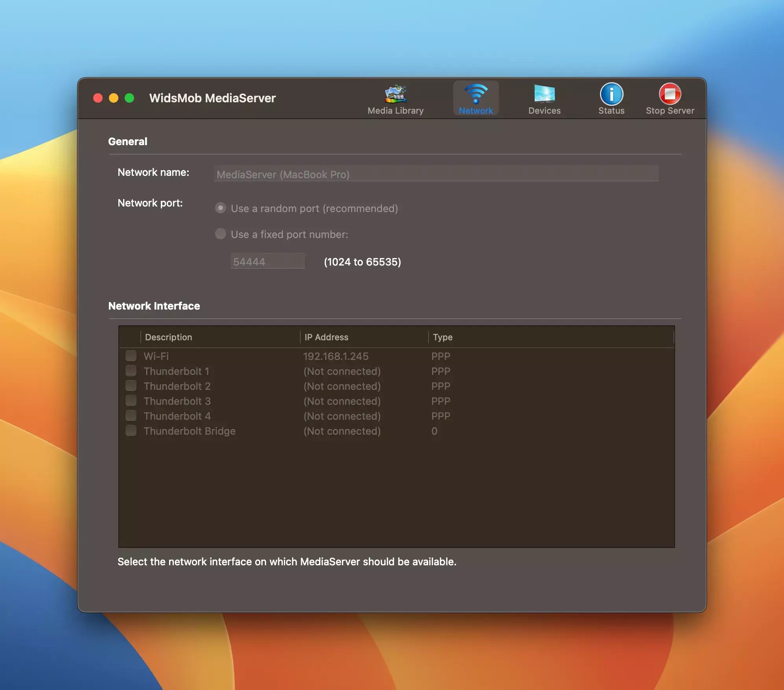Click the Status info icon
The image size is (784, 690).
coord(611,94)
